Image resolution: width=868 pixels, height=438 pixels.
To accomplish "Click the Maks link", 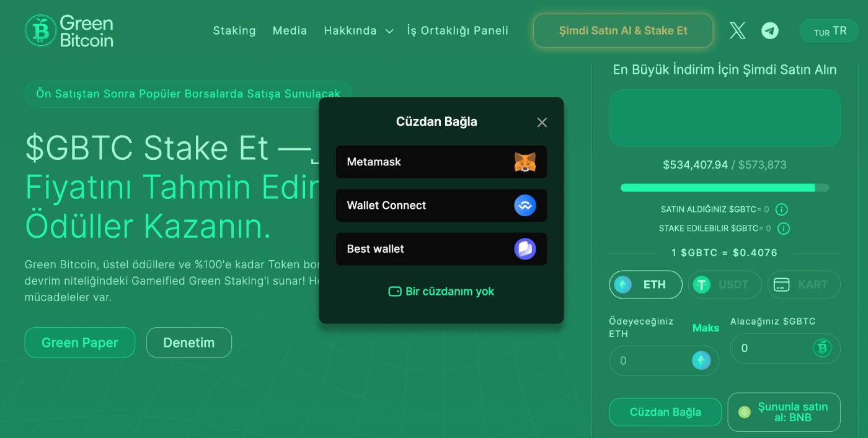I will click(x=706, y=328).
